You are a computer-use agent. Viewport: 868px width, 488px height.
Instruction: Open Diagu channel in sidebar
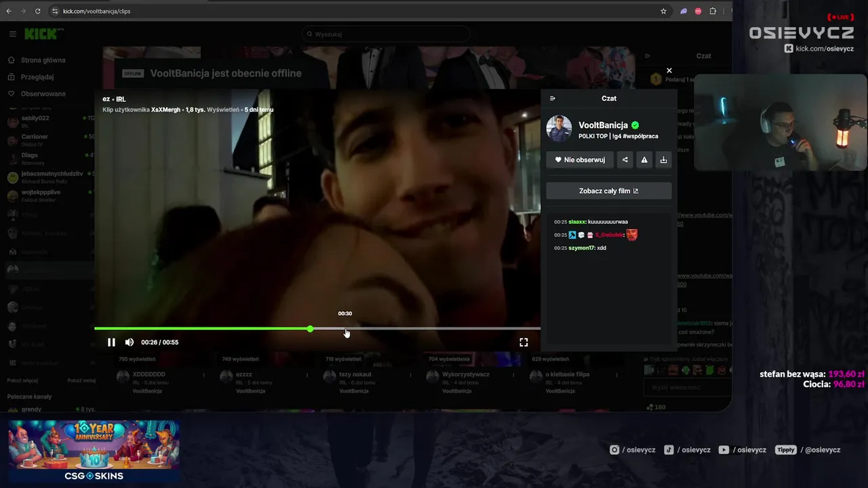pyautogui.click(x=50, y=158)
